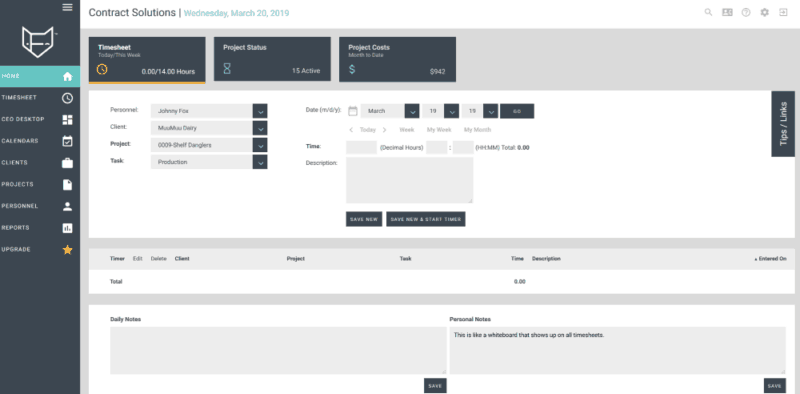Expand the Project dropdown showing 0009-Shelf Danglers
Viewport: 800px width, 394px height.
point(260,145)
